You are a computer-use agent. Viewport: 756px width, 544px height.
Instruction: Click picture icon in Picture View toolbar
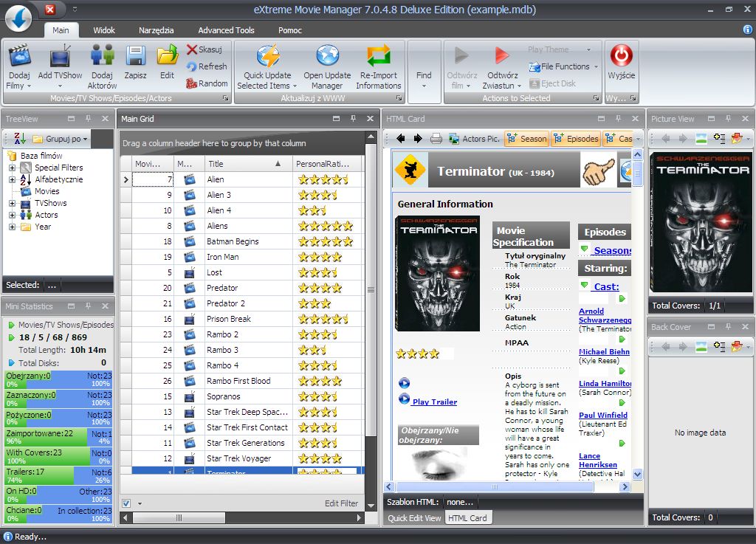tap(701, 139)
